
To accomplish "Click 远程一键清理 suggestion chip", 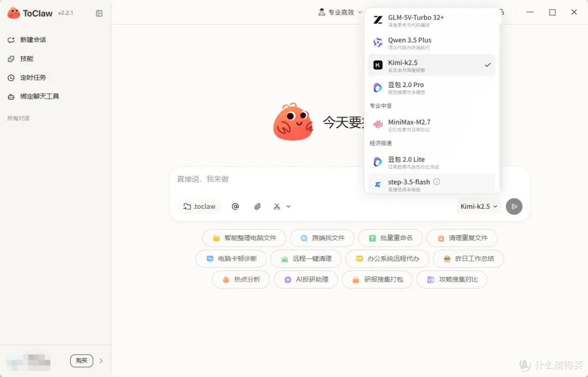I will tap(306, 258).
